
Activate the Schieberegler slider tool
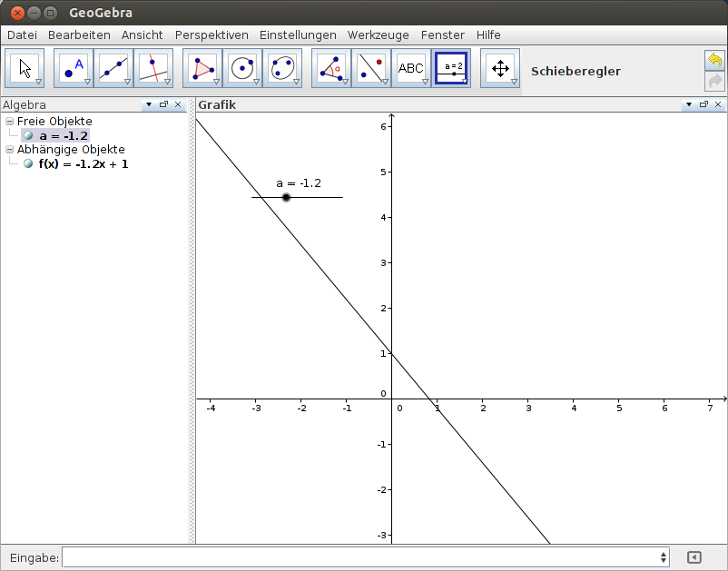[453, 66]
